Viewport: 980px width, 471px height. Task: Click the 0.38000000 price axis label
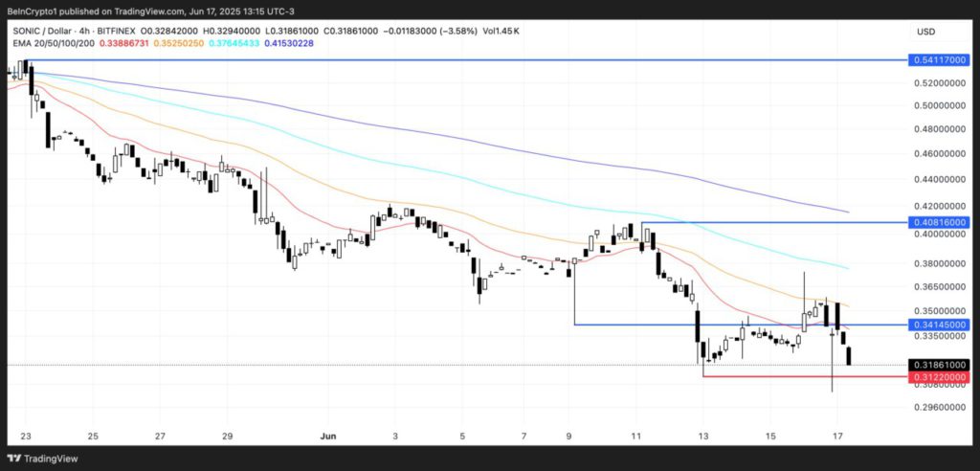941,263
